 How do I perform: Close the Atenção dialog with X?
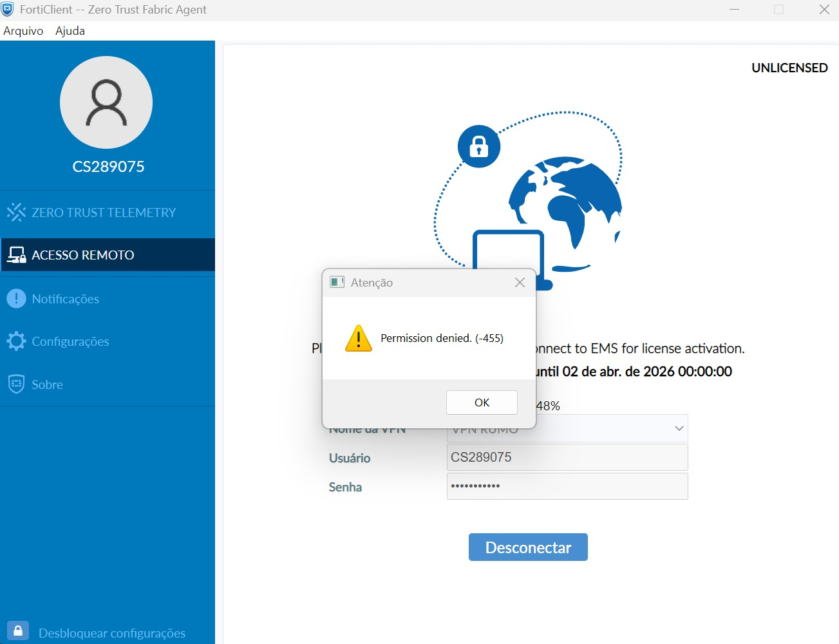coord(520,282)
